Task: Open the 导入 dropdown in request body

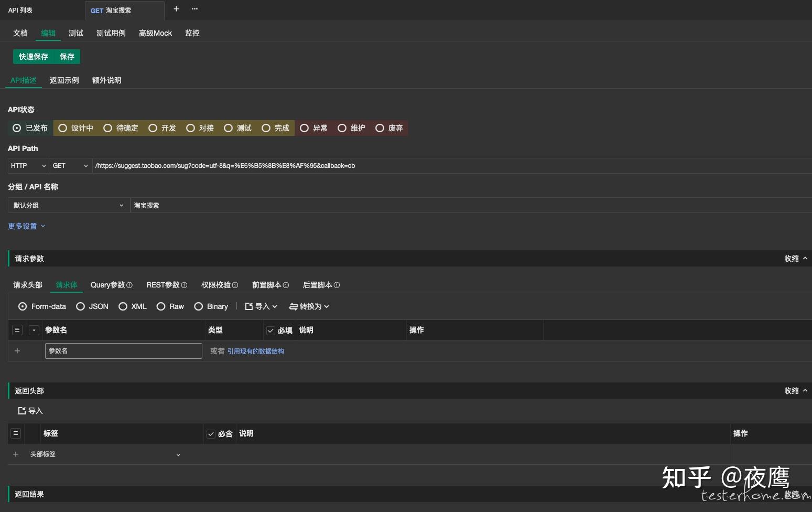Action: pyautogui.click(x=261, y=306)
